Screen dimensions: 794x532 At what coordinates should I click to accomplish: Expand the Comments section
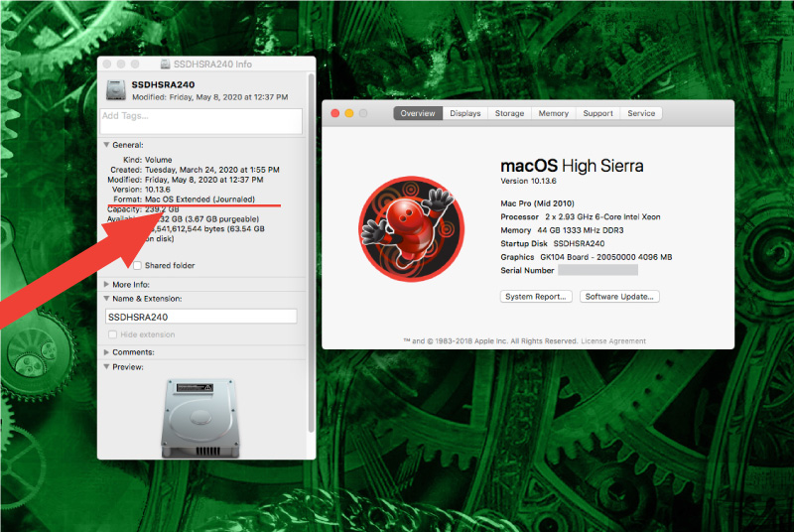(x=106, y=352)
